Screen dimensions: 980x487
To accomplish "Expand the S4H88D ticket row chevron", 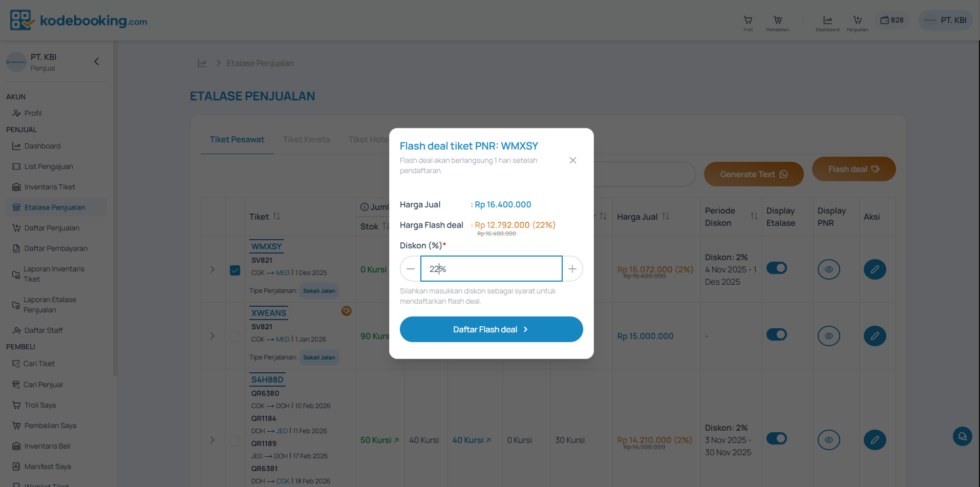I will coord(212,440).
